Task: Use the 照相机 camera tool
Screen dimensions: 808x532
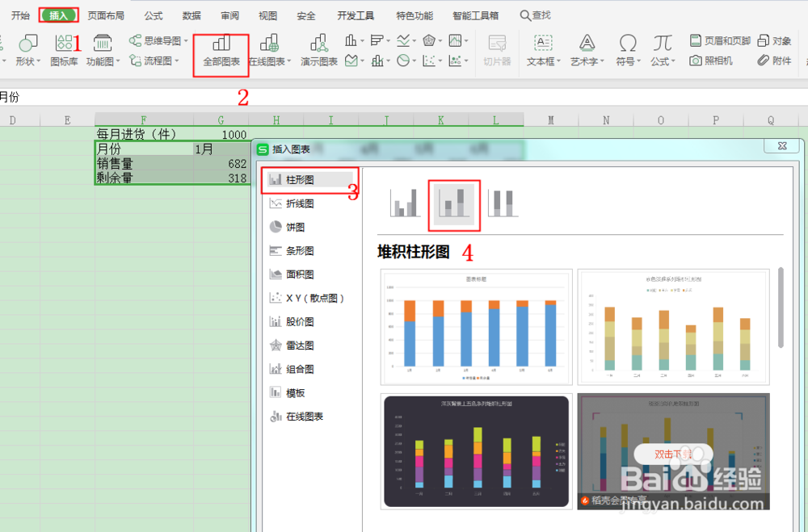Action: [711, 61]
